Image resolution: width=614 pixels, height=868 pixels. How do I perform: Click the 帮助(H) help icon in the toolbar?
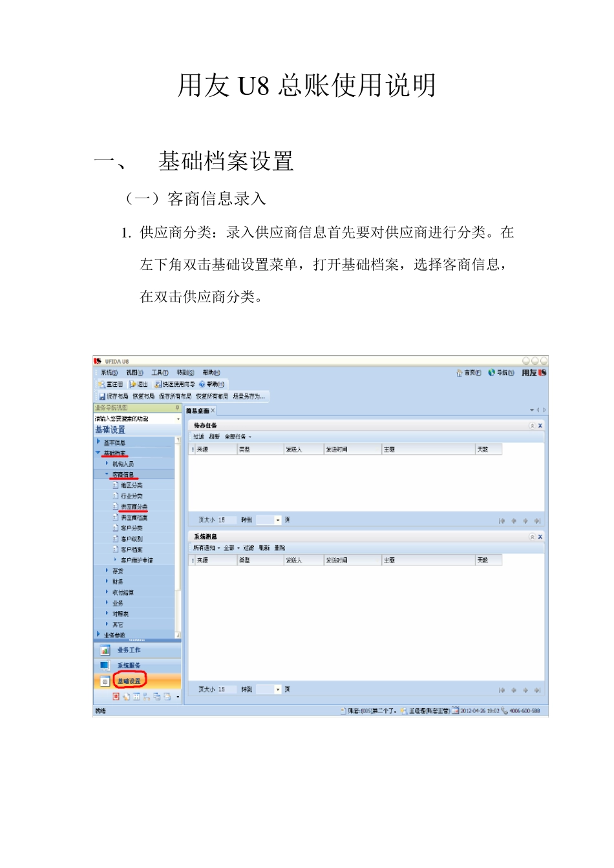tap(202, 384)
